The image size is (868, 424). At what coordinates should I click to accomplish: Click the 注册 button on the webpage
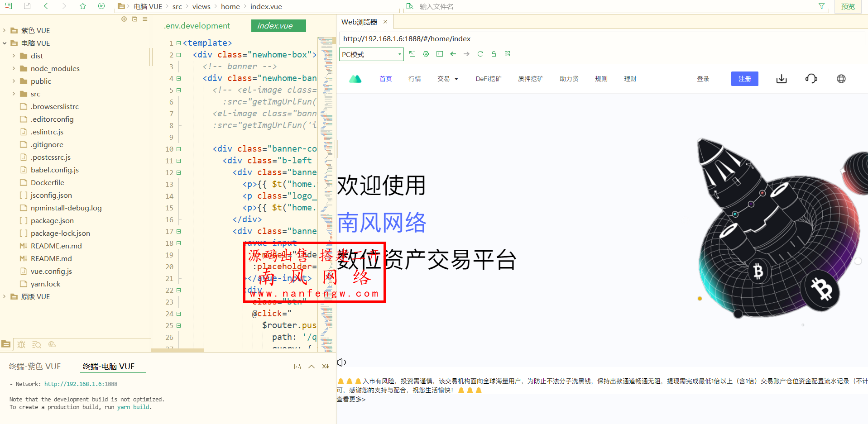coord(744,78)
